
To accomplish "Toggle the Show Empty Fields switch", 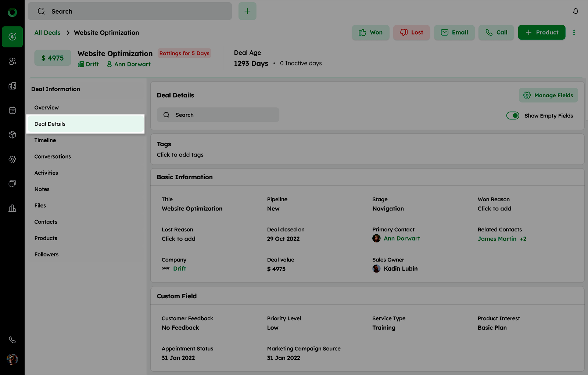I will click(512, 116).
